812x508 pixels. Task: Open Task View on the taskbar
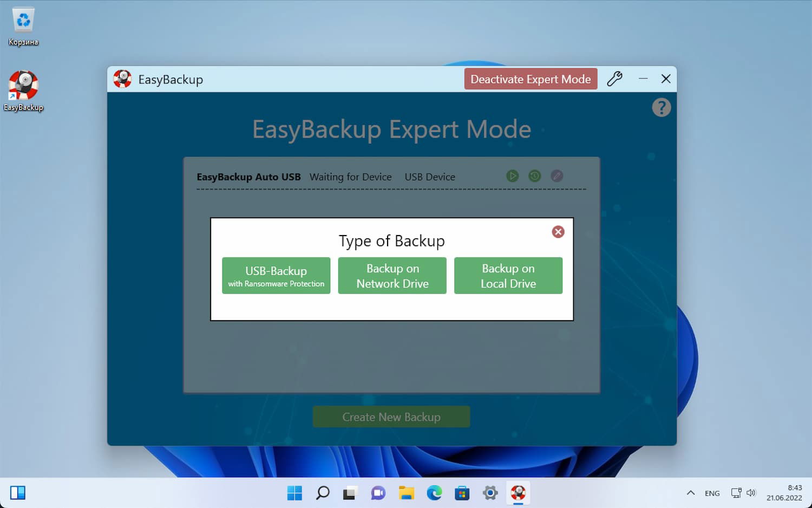pos(350,493)
